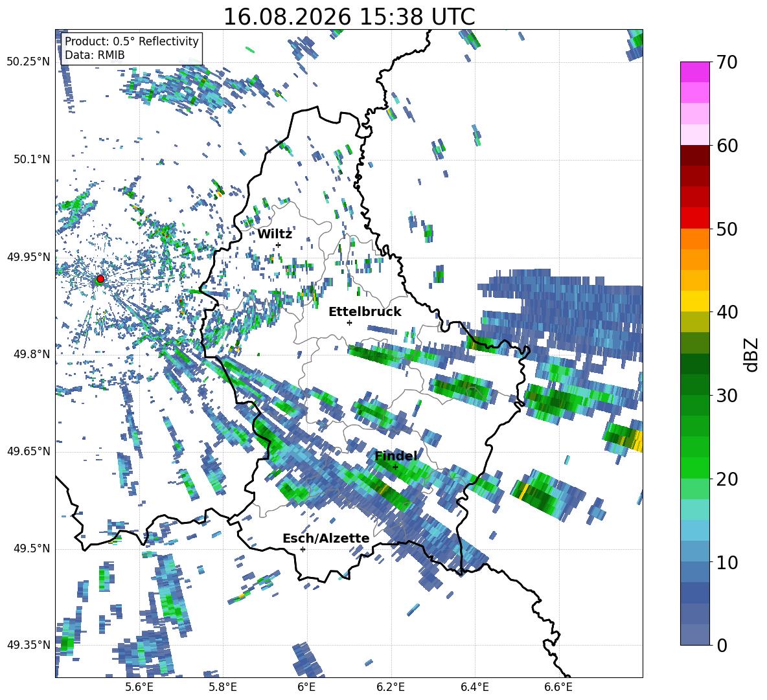
Task: Click the yellow 40 dBZ colorbar segment
Action: click(x=694, y=301)
